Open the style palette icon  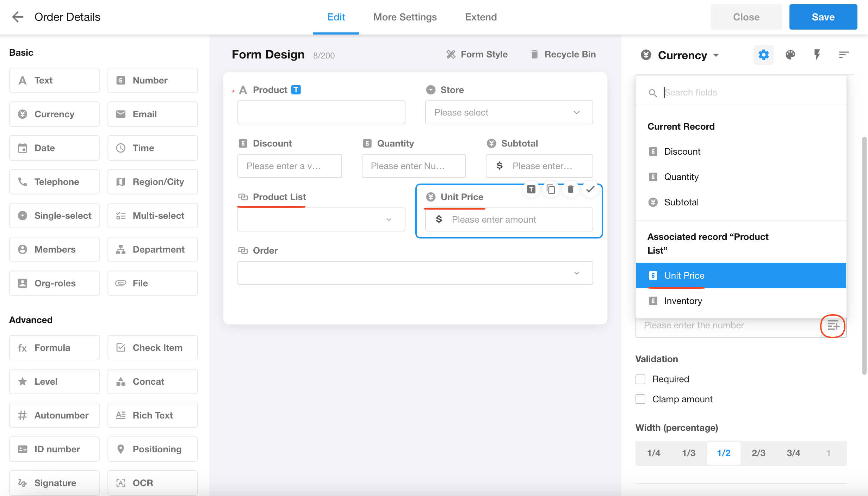(790, 55)
